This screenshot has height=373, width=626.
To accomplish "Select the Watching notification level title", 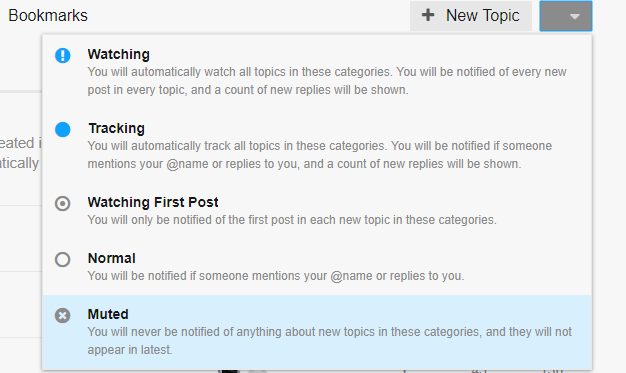I will tap(119, 54).
